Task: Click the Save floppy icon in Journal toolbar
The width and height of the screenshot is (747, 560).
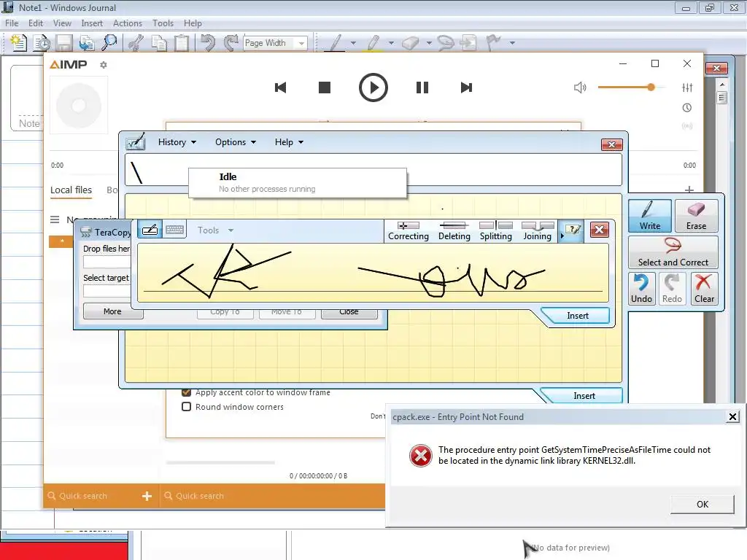Action: coord(64,43)
